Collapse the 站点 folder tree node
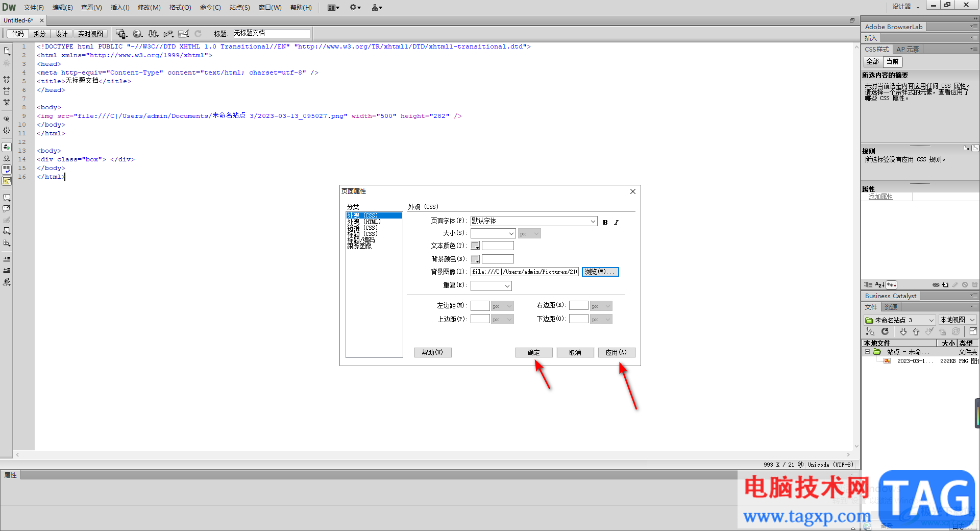980x531 pixels. (867, 352)
